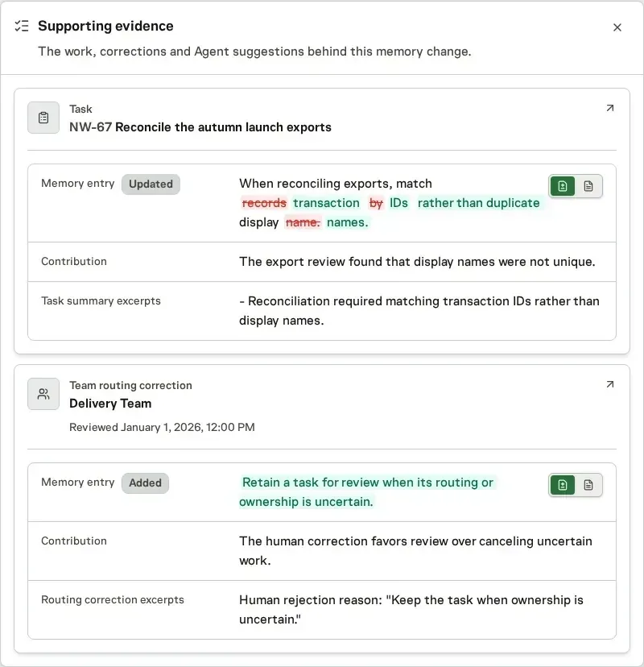Click the inserted word 'IDs'
This screenshot has width=644, height=667.
pyautogui.click(x=398, y=203)
